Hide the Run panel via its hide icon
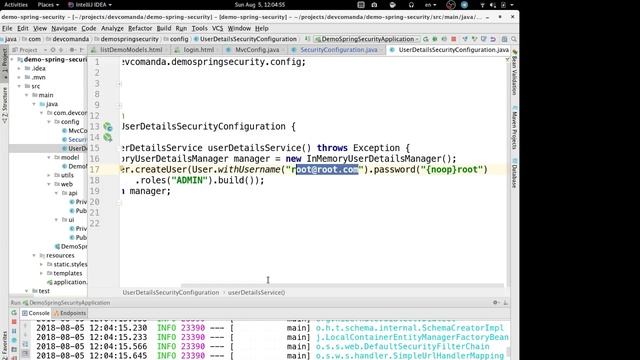The width and height of the screenshot is (640, 360). coord(506,302)
